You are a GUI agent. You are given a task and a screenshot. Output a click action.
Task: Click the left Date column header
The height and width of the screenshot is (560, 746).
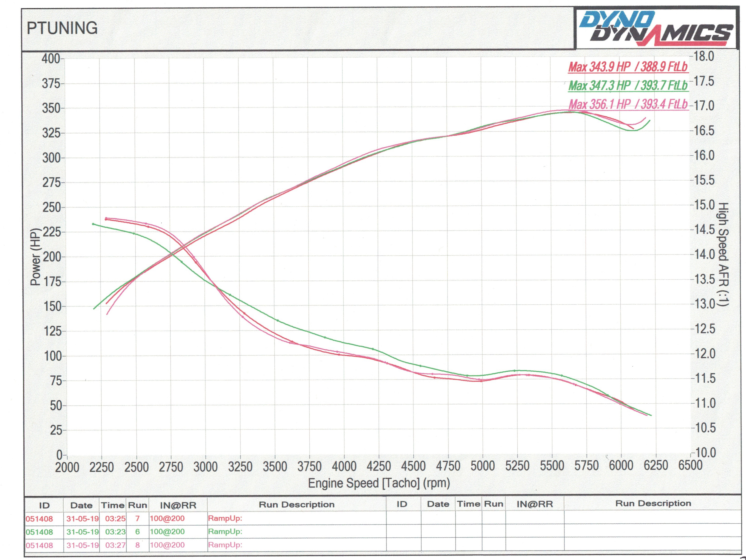point(81,505)
